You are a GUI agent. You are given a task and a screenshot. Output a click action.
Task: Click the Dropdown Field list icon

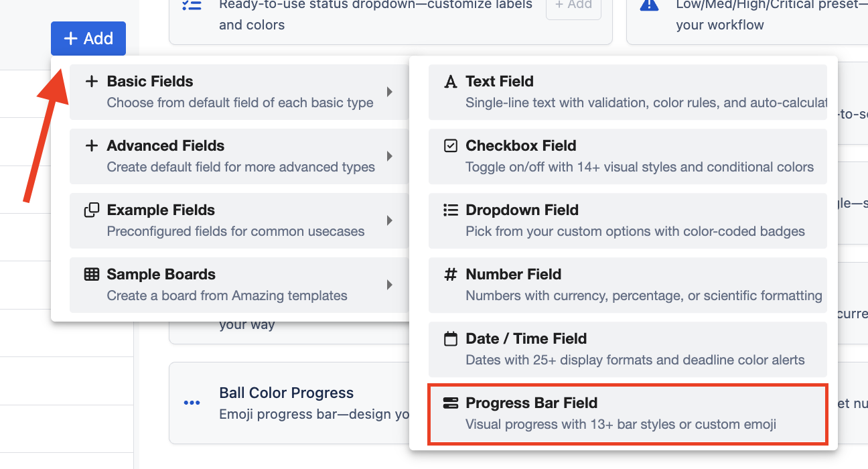451,210
